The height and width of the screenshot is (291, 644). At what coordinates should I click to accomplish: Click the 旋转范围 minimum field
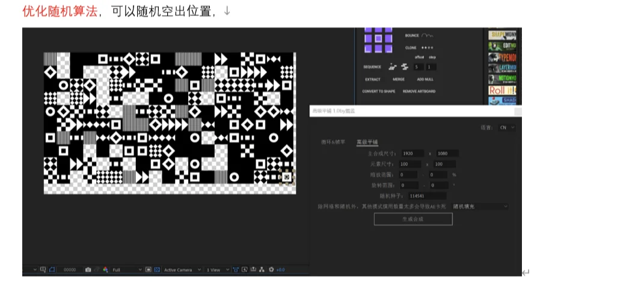(x=409, y=185)
